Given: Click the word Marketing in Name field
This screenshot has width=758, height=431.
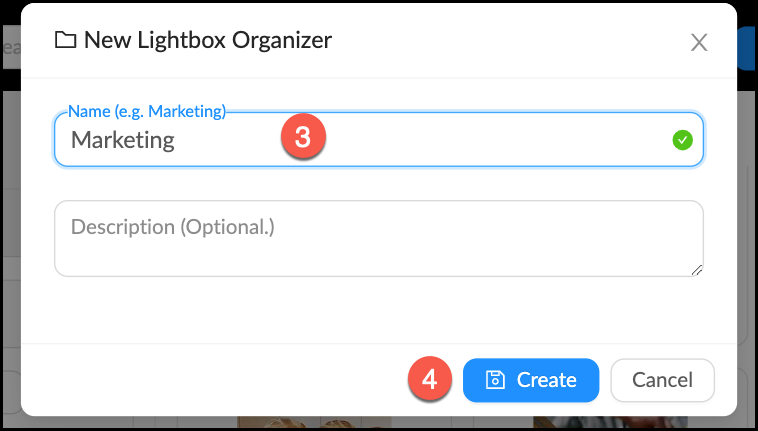Looking at the screenshot, I should point(123,140).
